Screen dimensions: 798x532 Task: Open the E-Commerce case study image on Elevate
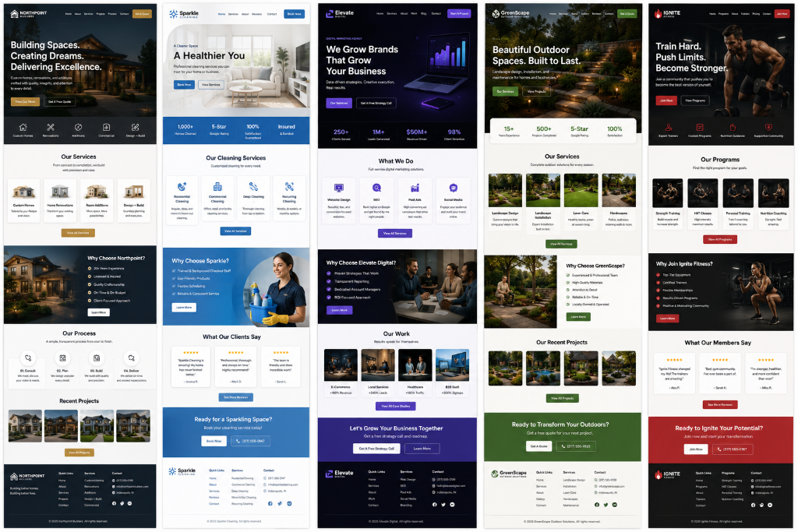click(x=341, y=365)
